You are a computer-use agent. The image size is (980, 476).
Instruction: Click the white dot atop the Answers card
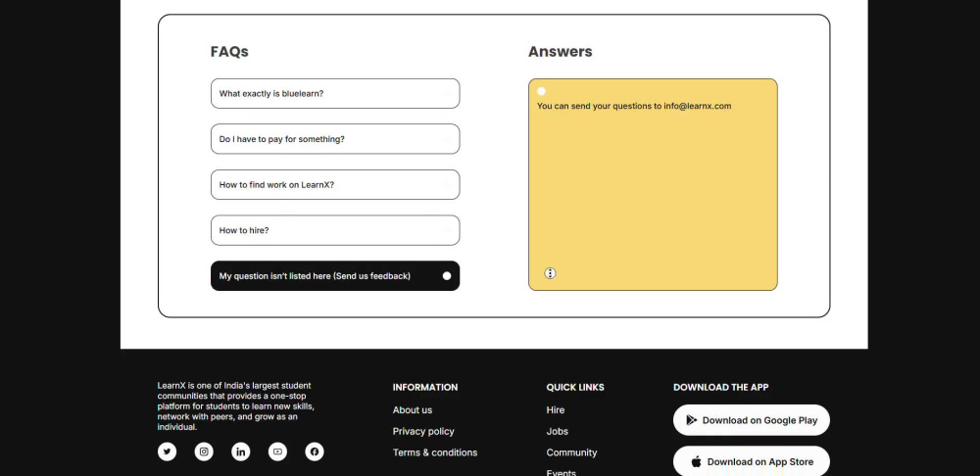click(541, 91)
